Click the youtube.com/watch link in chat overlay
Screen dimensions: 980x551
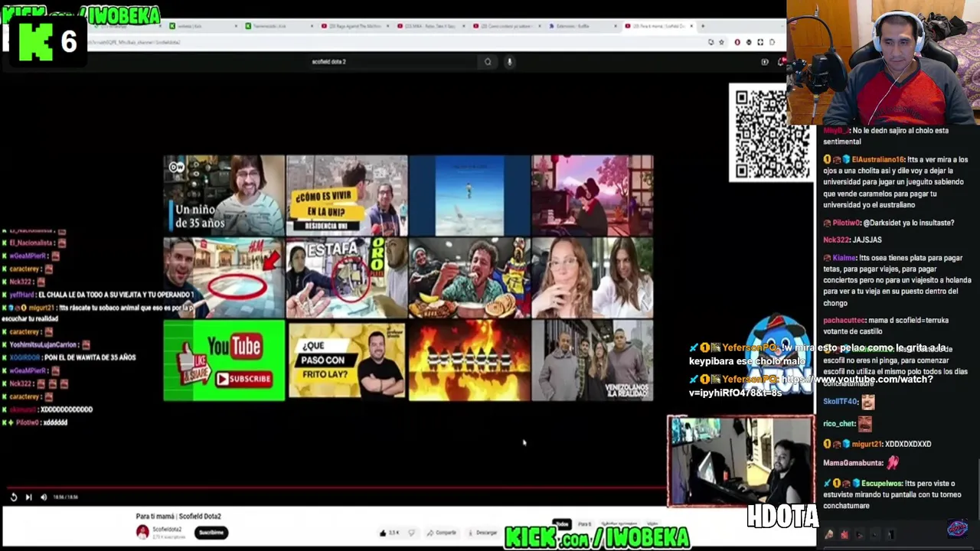point(812,386)
